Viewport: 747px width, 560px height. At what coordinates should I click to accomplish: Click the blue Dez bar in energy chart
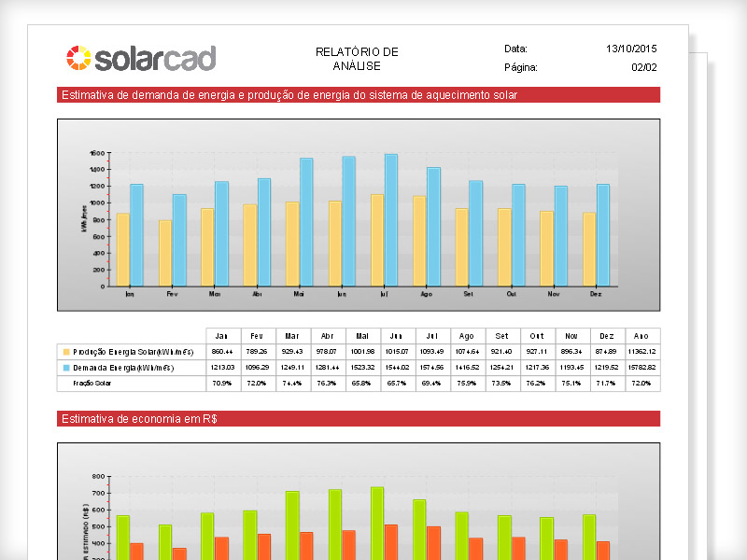pos(603,235)
